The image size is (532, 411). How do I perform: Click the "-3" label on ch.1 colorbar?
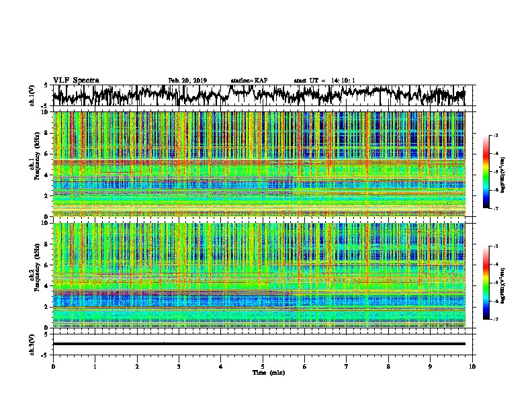[x=495, y=136]
